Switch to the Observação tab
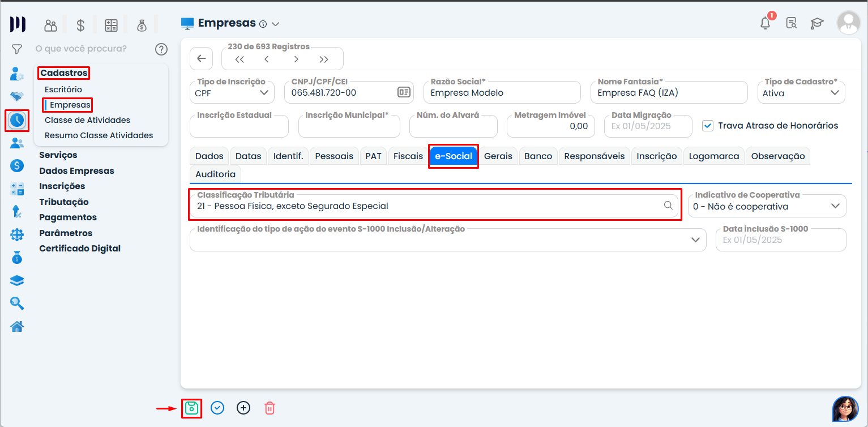Image resolution: width=868 pixels, height=427 pixels. point(778,156)
